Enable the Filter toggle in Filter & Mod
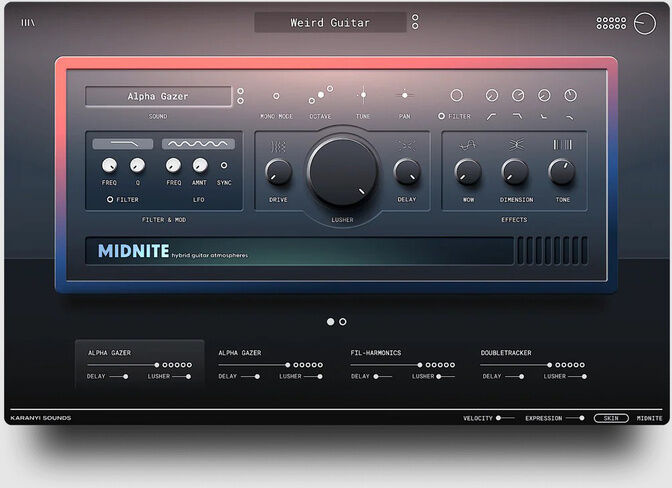The image size is (672, 488). 110,199
